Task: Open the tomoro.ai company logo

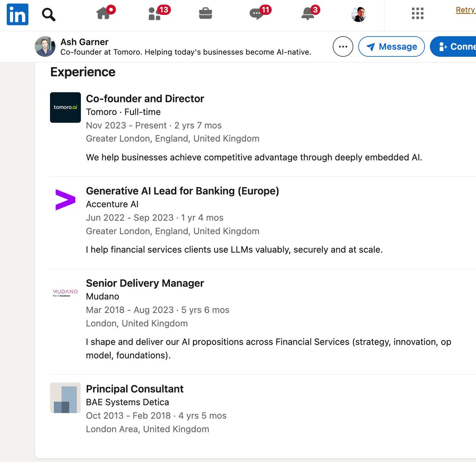Action: click(65, 108)
